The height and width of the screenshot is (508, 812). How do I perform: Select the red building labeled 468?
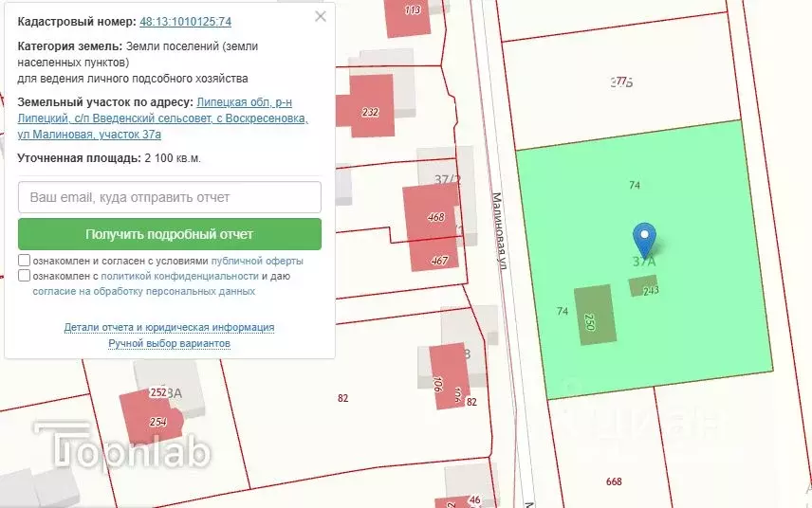pyautogui.click(x=432, y=218)
